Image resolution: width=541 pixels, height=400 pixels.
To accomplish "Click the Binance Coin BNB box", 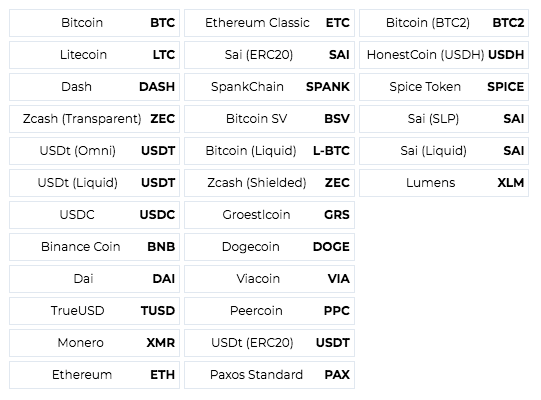I will point(94,247).
